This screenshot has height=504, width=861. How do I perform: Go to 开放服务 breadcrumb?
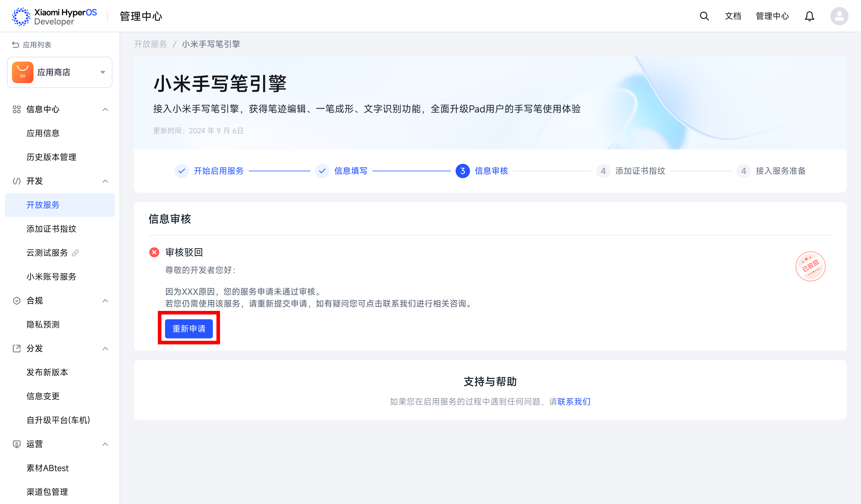[x=150, y=44]
